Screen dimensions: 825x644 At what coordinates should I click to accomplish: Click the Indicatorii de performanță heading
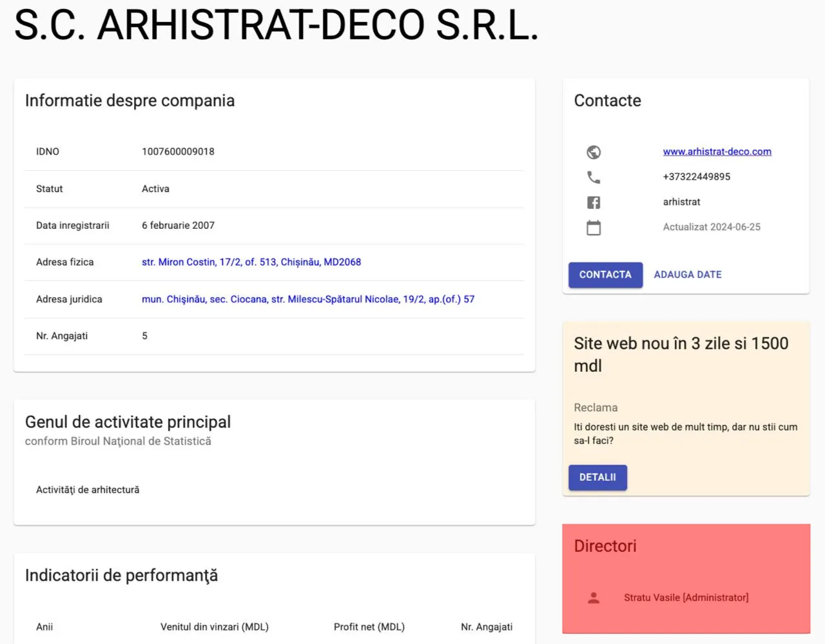pos(121,575)
